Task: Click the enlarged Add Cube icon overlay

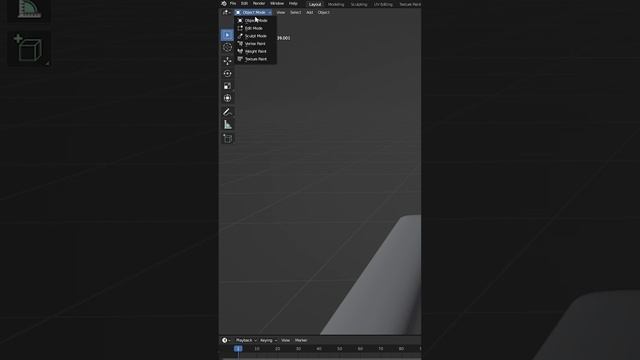Action: pos(29,49)
